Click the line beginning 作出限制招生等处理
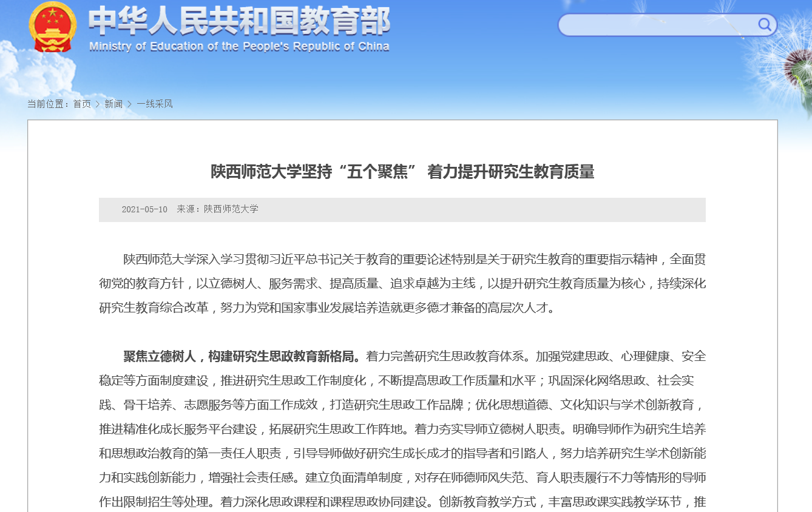This screenshot has height=512, width=812. point(402,502)
